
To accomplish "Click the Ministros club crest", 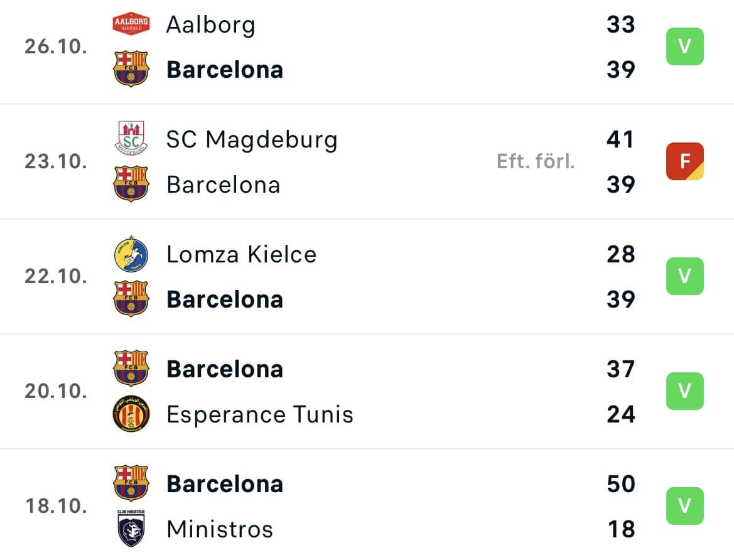I will coord(131,529).
